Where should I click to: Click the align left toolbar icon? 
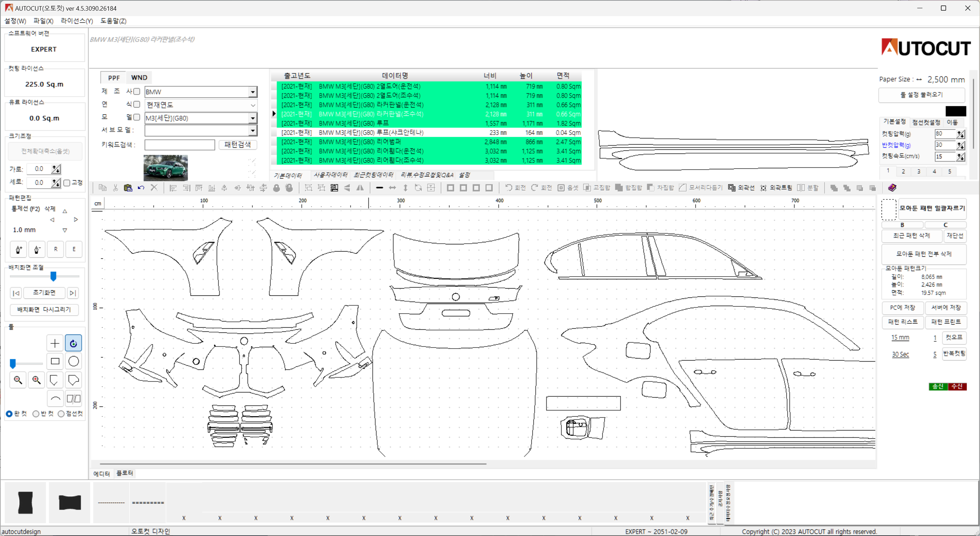tap(173, 187)
